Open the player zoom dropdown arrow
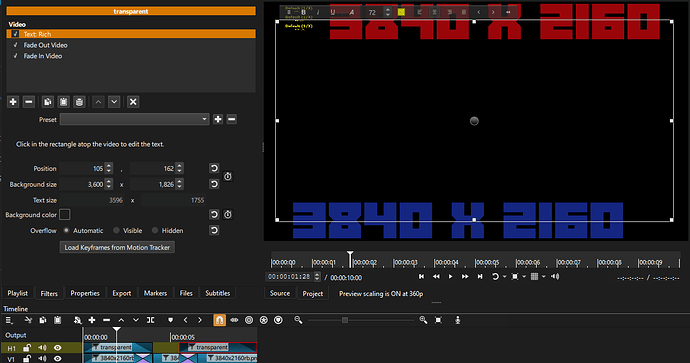This screenshot has height=363, width=690. [524, 277]
